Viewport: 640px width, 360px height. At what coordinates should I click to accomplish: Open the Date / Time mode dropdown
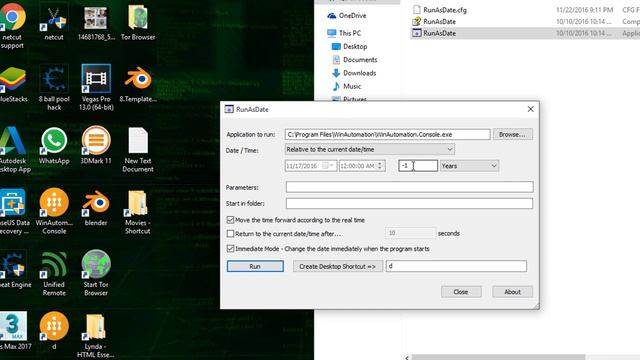click(x=370, y=149)
